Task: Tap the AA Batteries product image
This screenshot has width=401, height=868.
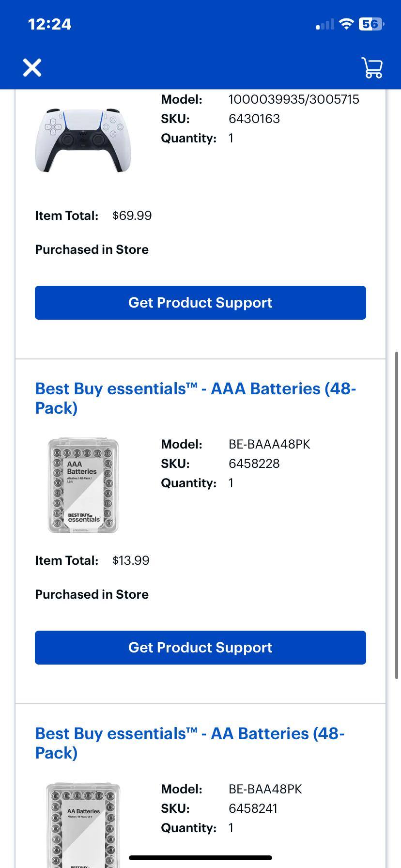Action: [82, 823]
